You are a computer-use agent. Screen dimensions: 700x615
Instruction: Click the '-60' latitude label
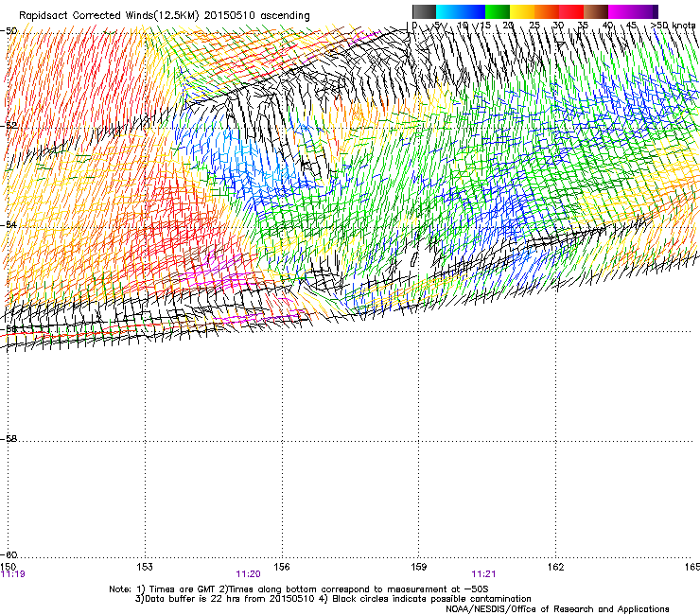pyautogui.click(x=9, y=554)
